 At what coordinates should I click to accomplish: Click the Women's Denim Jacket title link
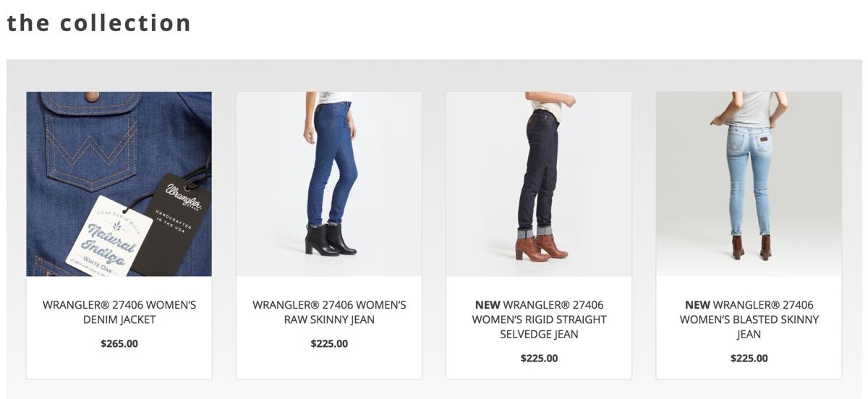tap(119, 312)
